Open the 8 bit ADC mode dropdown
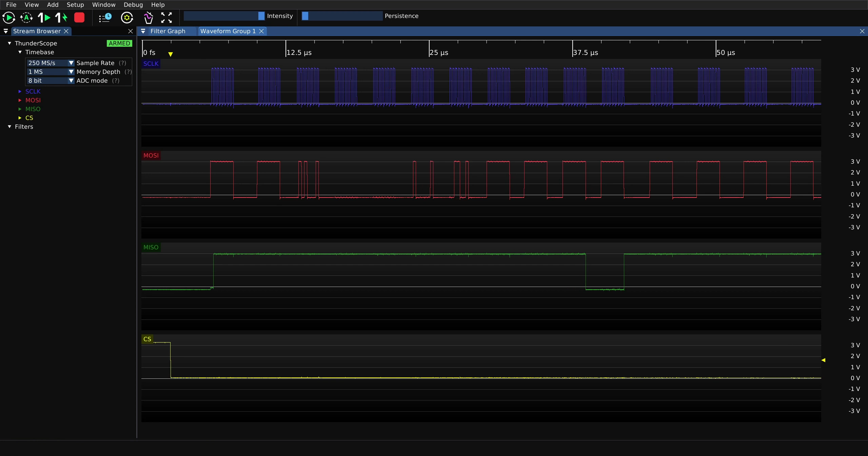 pyautogui.click(x=51, y=81)
